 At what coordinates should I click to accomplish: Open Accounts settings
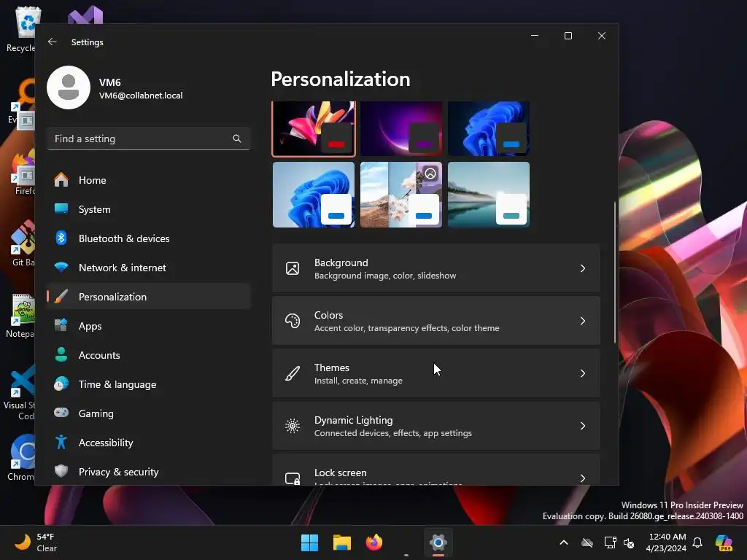click(149, 355)
